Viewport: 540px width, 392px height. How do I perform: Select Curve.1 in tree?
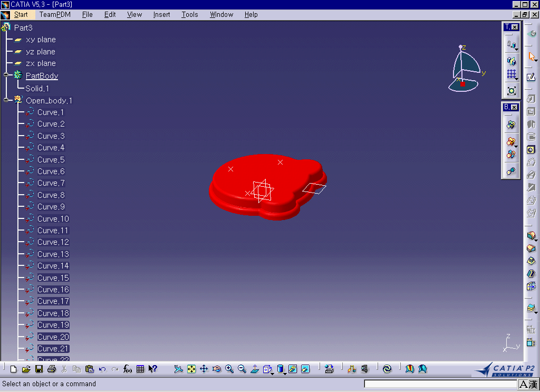pyautogui.click(x=51, y=112)
